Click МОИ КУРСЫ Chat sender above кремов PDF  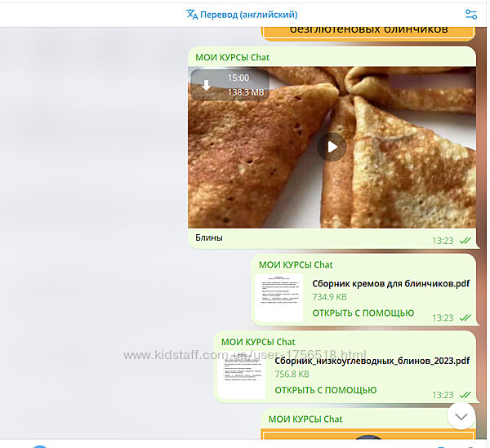(296, 264)
